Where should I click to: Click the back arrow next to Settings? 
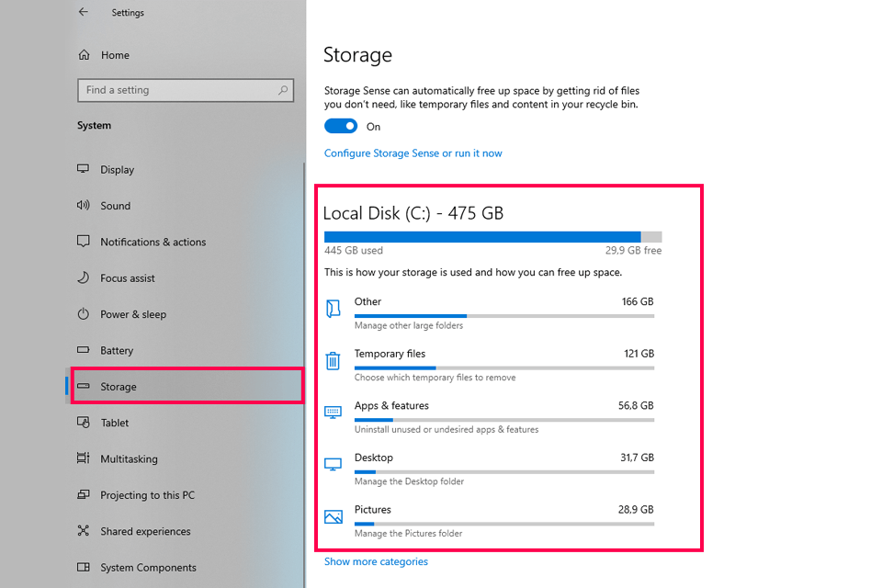(84, 12)
